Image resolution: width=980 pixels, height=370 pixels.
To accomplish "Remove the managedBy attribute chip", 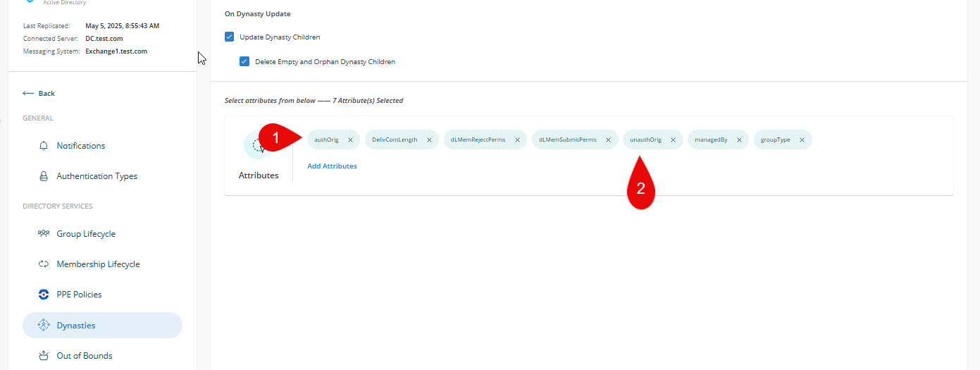I will click(739, 140).
